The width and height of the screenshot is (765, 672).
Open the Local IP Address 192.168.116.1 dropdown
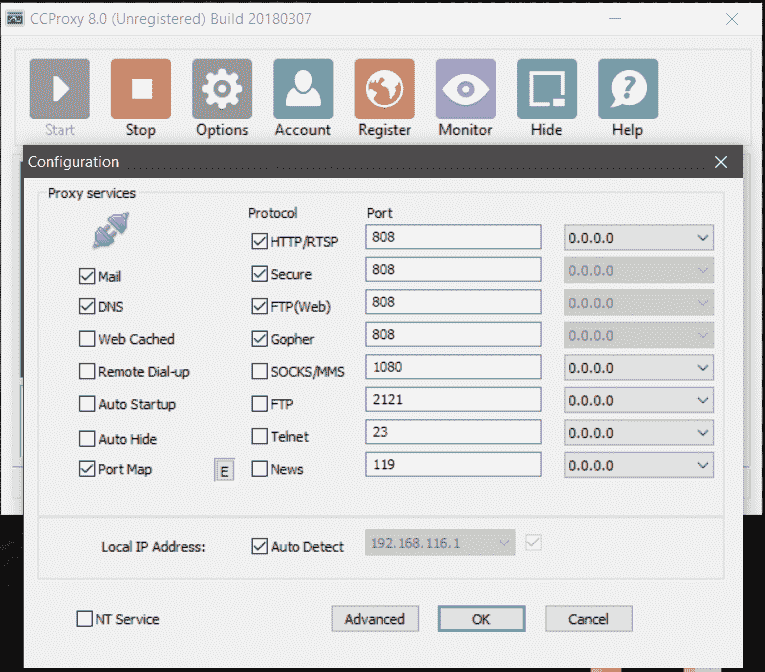click(440, 543)
